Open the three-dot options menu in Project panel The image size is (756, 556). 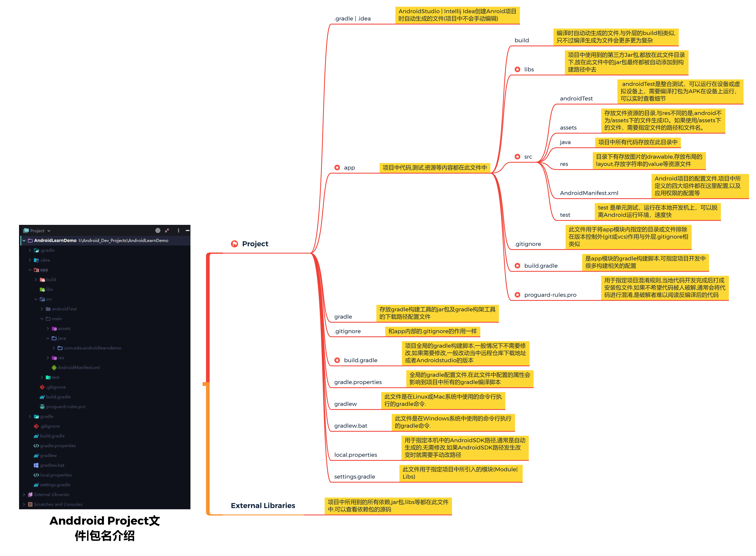pos(179,231)
